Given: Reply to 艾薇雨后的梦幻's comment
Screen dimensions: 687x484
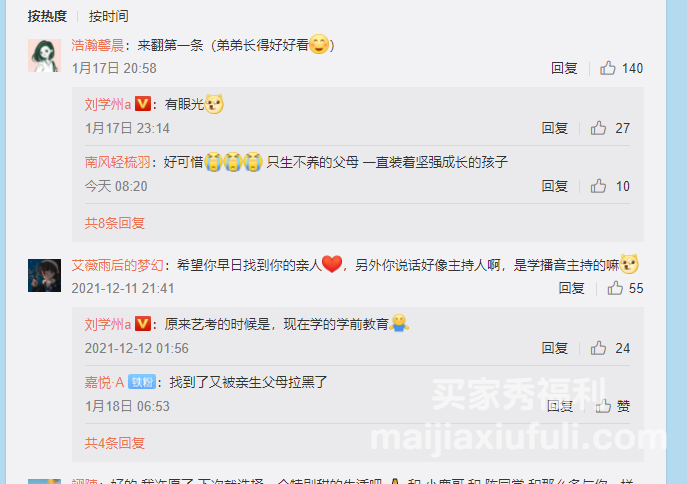Looking at the screenshot, I should point(571,288).
